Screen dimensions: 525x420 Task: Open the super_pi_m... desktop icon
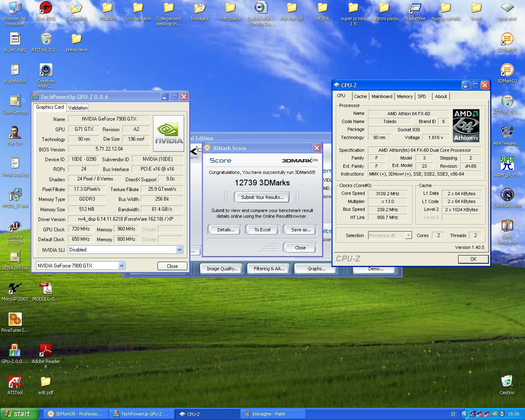507,167
